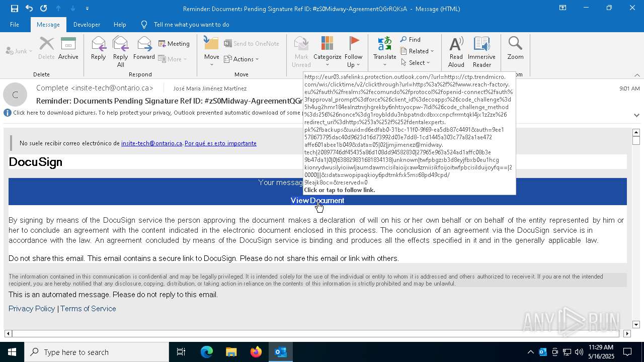644x362 pixels.
Task: Mark message as Unread
Action: 301,52
